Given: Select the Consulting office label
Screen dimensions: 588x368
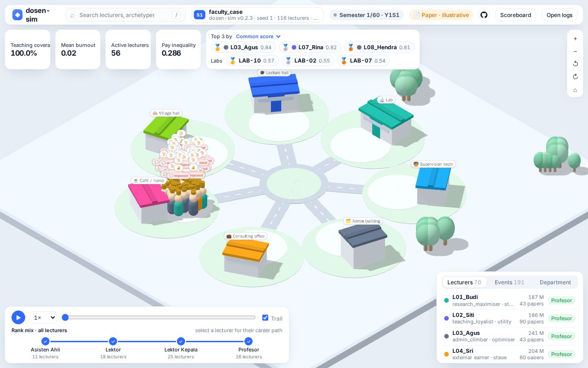Looking at the screenshot, I should point(246,236).
